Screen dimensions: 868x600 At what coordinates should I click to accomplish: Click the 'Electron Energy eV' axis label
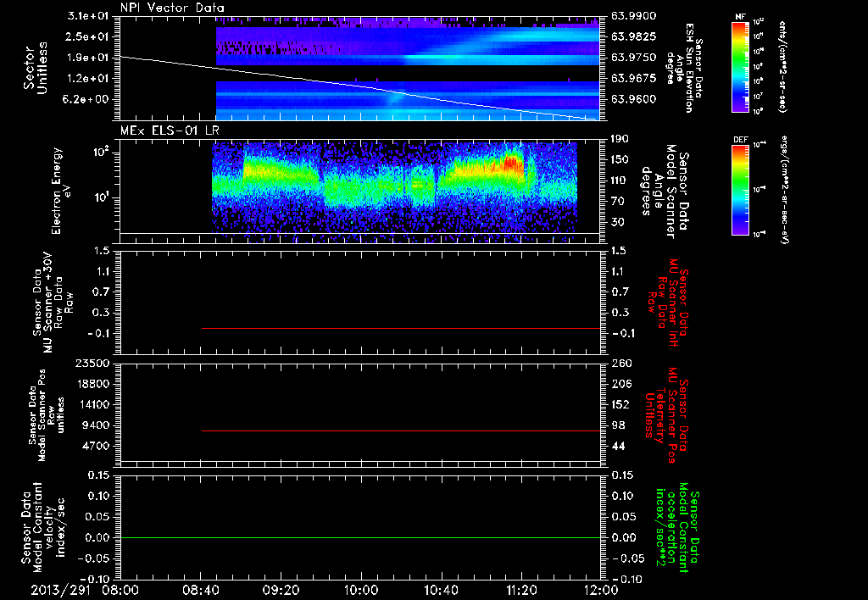61,191
